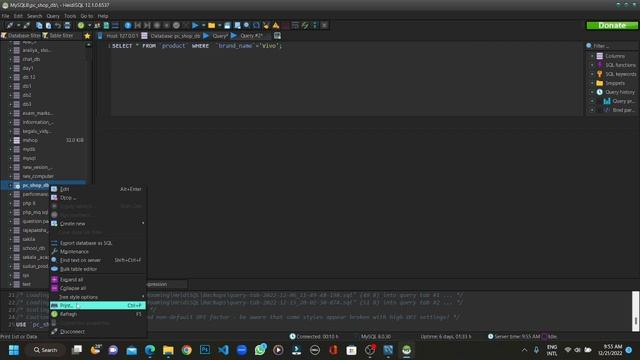Click the Windows Start button
Image resolution: width=640 pixels, height=360 pixels.
pyautogui.click(x=14, y=350)
